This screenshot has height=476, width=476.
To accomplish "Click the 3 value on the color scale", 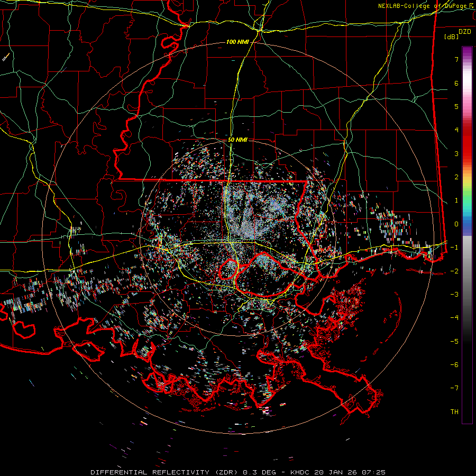I will coord(456,153).
